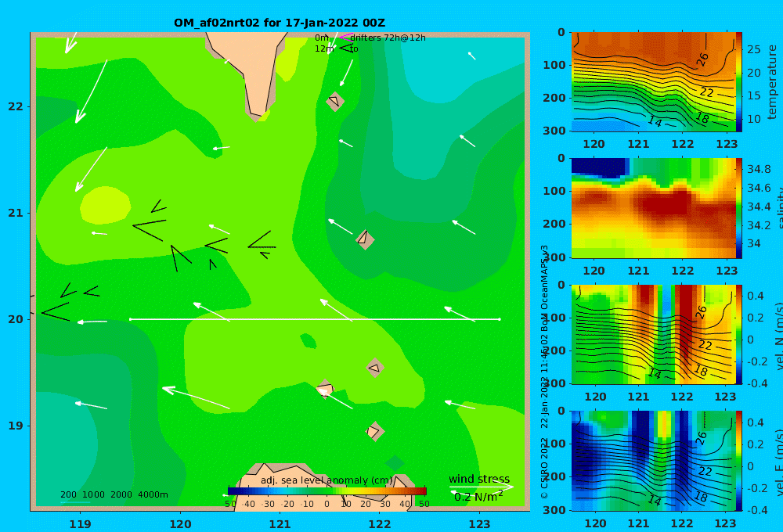Click latitude label 21 on the main map
Image resolution: width=783 pixels, height=532 pixels.
click(x=16, y=213)
